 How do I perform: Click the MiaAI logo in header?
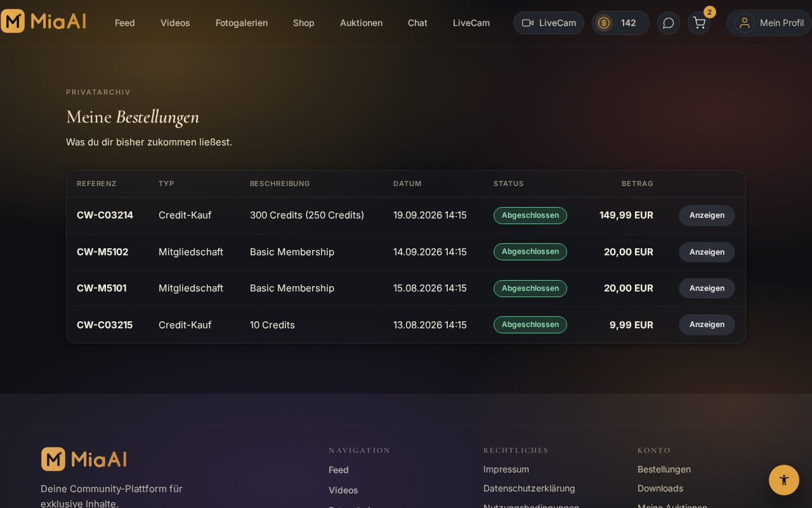coord(43,21)
